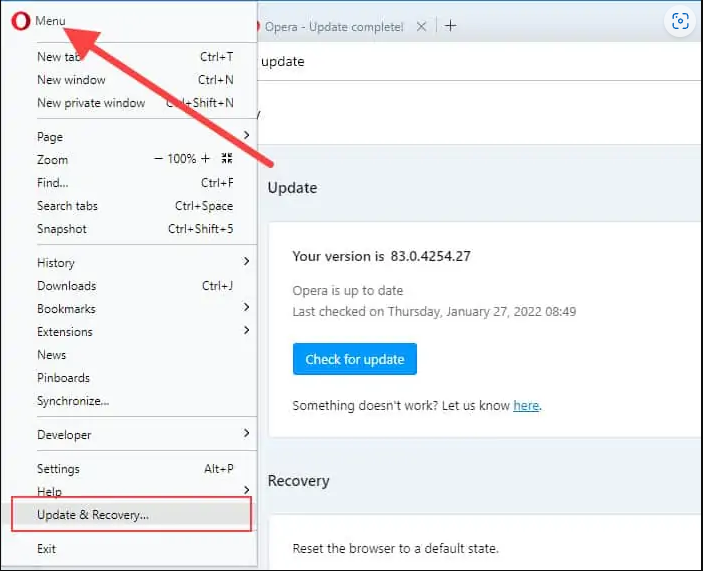Viewport: 703px width, 571px height.
Task: Open a new tab with plus icon
Action: pos(451,26)
